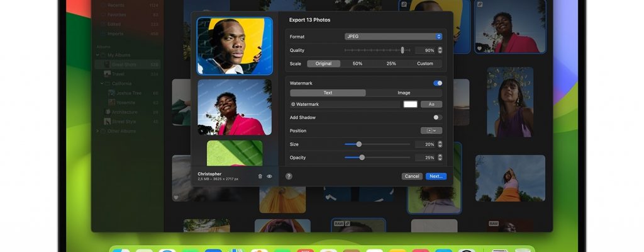
Task: Click the eye preview icon next to trash
Action: pos(269,176)
